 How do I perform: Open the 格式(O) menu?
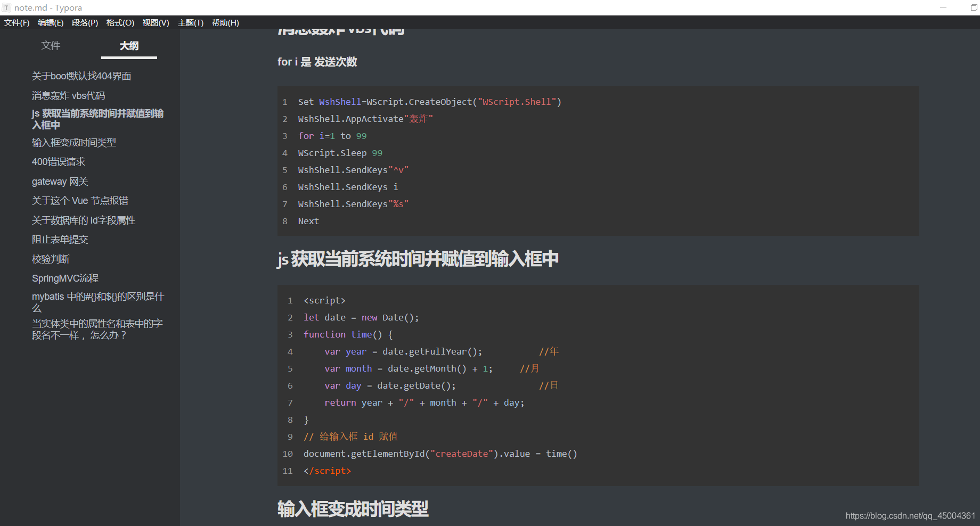point(120,23)
